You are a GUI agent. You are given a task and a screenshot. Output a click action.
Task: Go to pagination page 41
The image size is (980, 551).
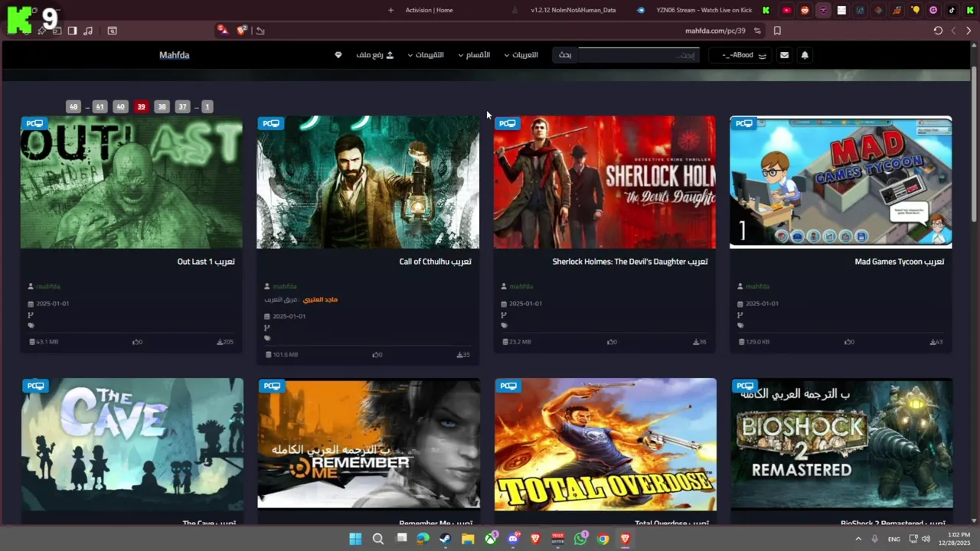tap(100, 107)
